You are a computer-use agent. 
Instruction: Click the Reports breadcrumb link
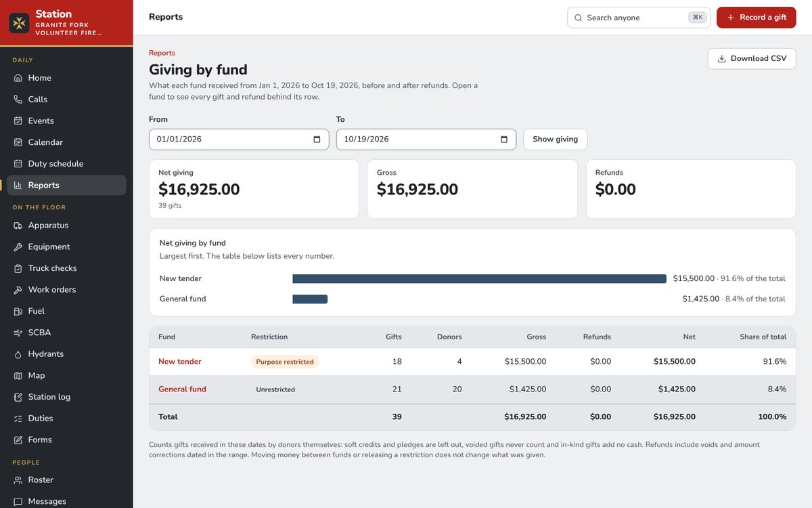pyautogui.click(x=162, y=53)
